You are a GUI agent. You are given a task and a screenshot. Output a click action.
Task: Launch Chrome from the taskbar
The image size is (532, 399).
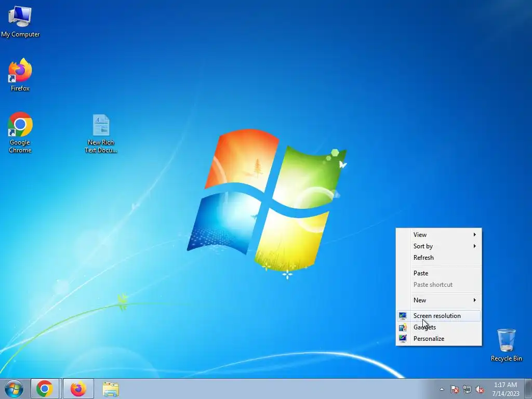coord(45,389)
